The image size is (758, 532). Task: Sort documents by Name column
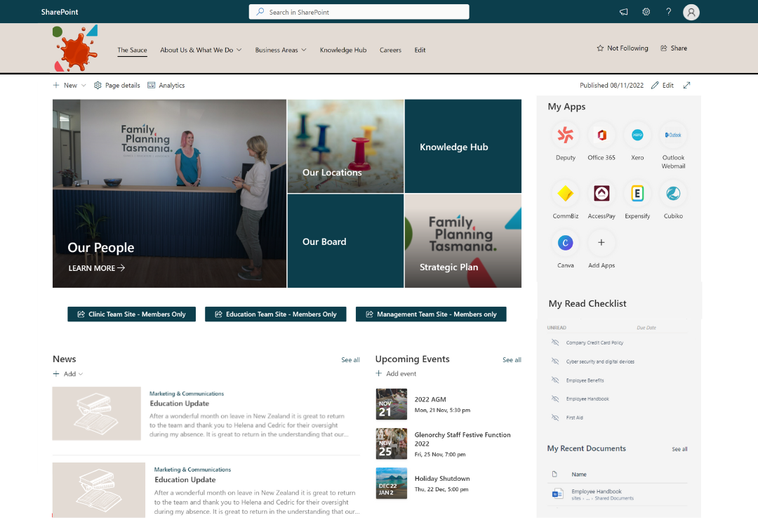coord(578,474)
